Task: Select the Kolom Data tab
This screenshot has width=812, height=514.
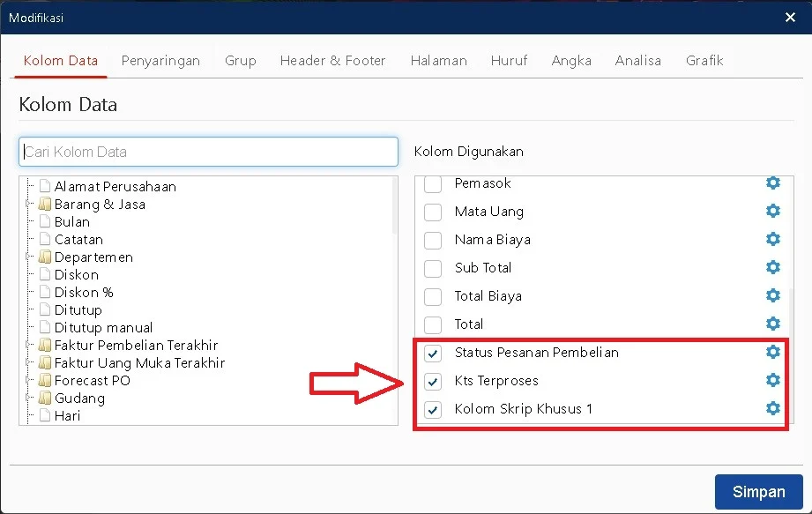Action: [x=61, y=61]
